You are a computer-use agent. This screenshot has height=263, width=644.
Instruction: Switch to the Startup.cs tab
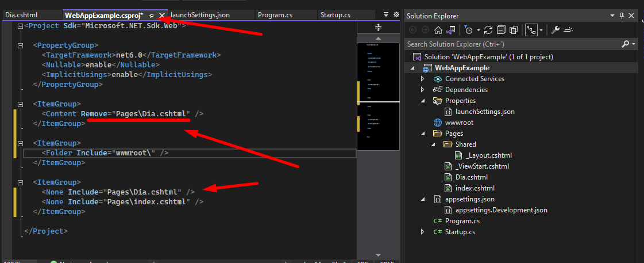click(337, 15)
